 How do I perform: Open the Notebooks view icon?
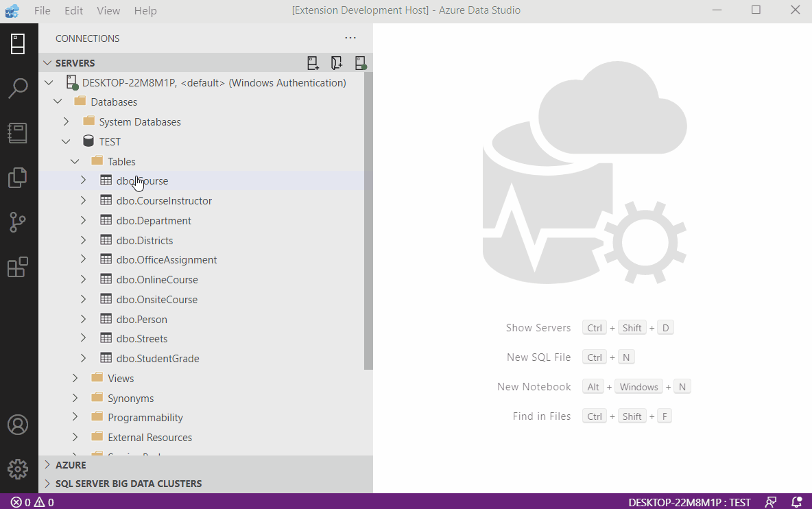tap(18, 133)
